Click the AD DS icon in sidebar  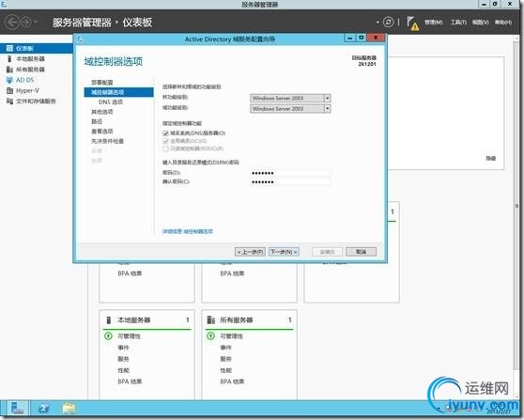[9, 80]
